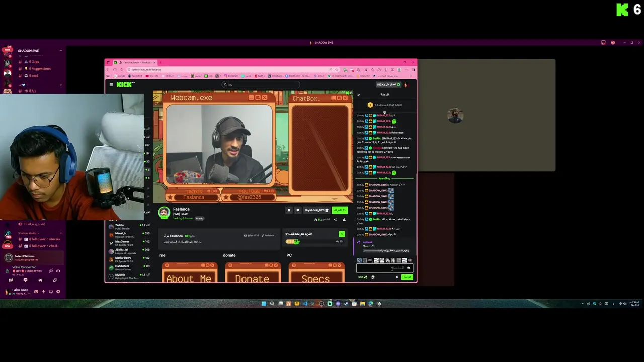Open Discord user settings gear
The height and width of the screenshot is (362, 644).
tap(58, 291)
